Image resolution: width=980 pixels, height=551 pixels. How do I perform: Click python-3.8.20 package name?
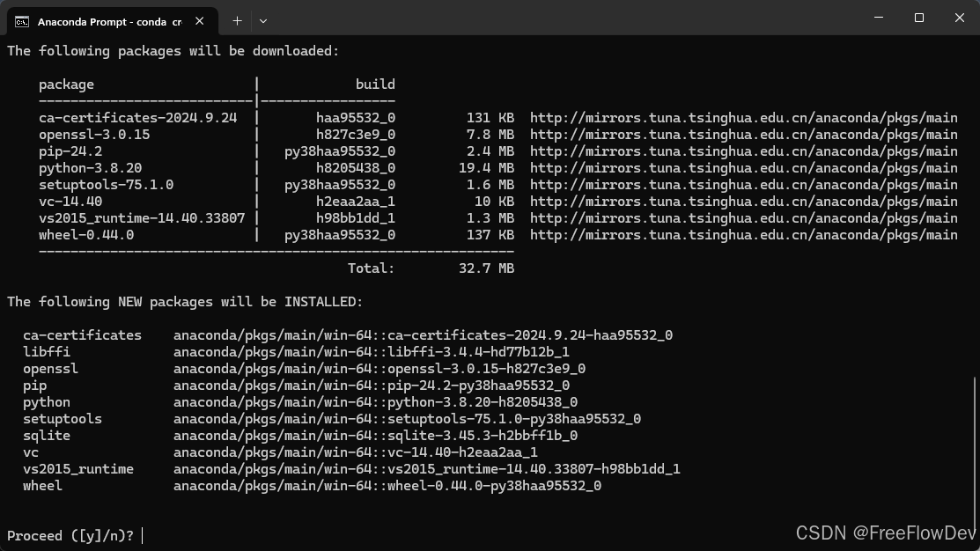tap(90, 169)
